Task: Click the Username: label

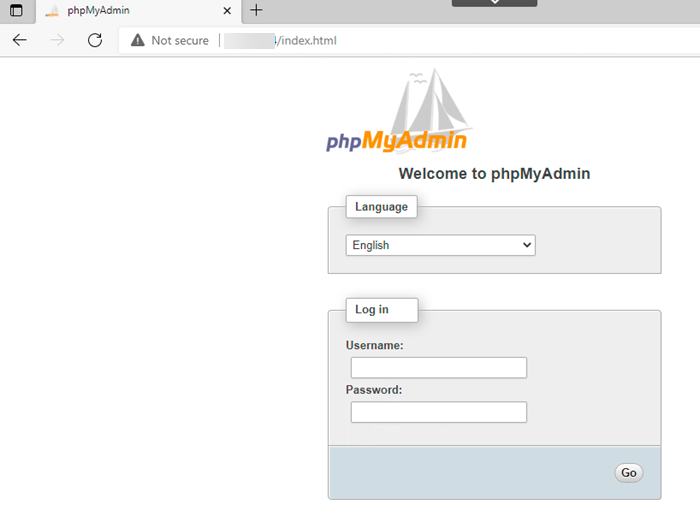Action: [375, 346]
